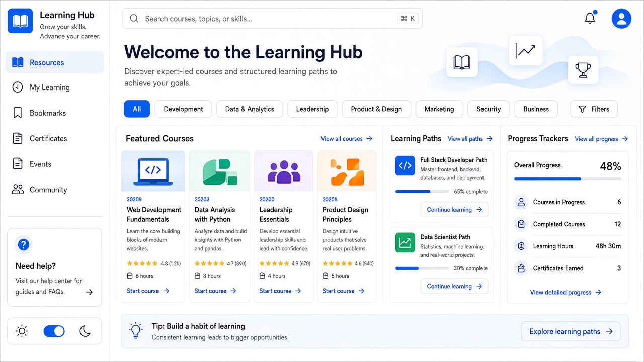Click the lightbulb tip icon

(136, 331)
